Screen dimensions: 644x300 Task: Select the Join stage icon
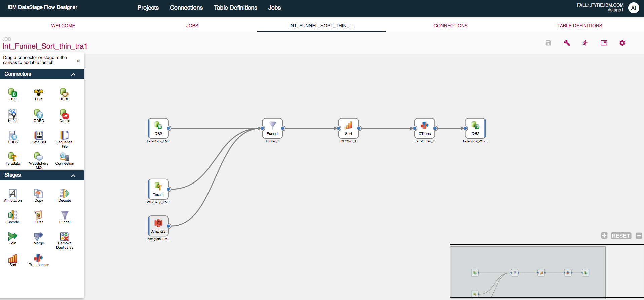tap(13, 236)
